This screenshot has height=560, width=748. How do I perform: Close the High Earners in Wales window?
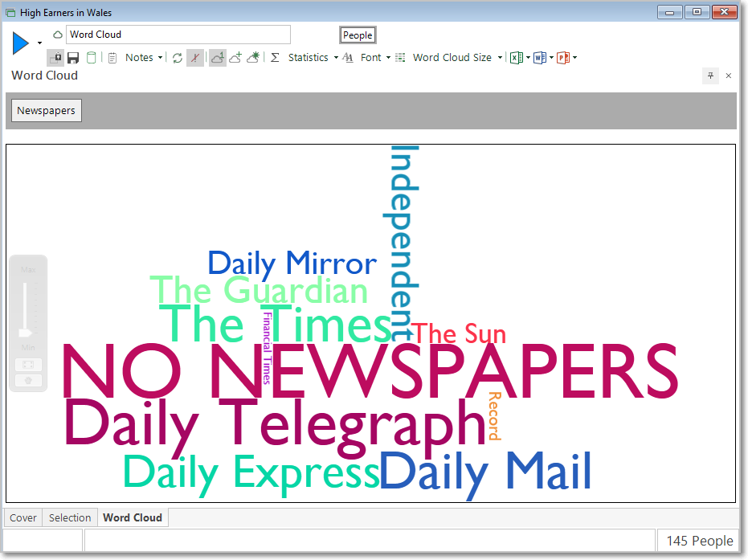point(724,12)
